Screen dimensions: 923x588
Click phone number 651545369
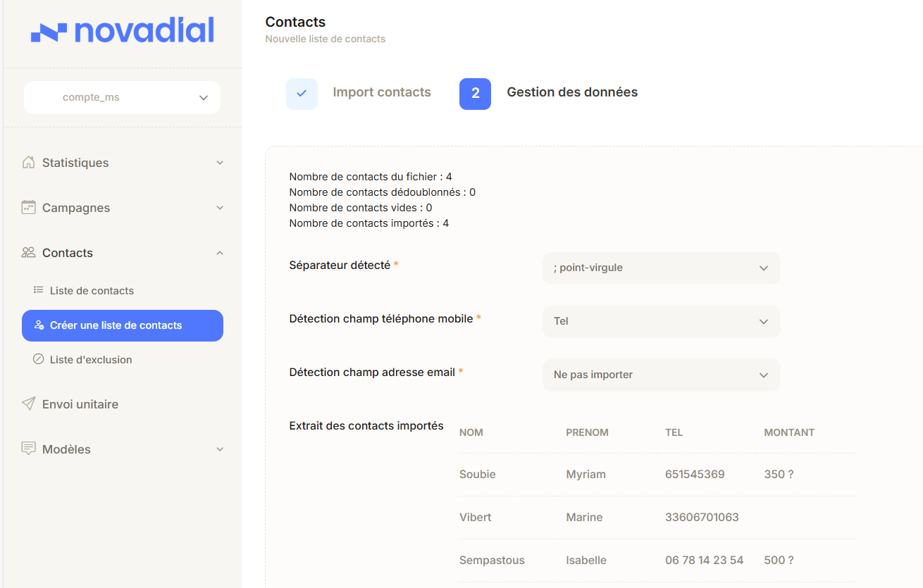click(x=695, y=475)
